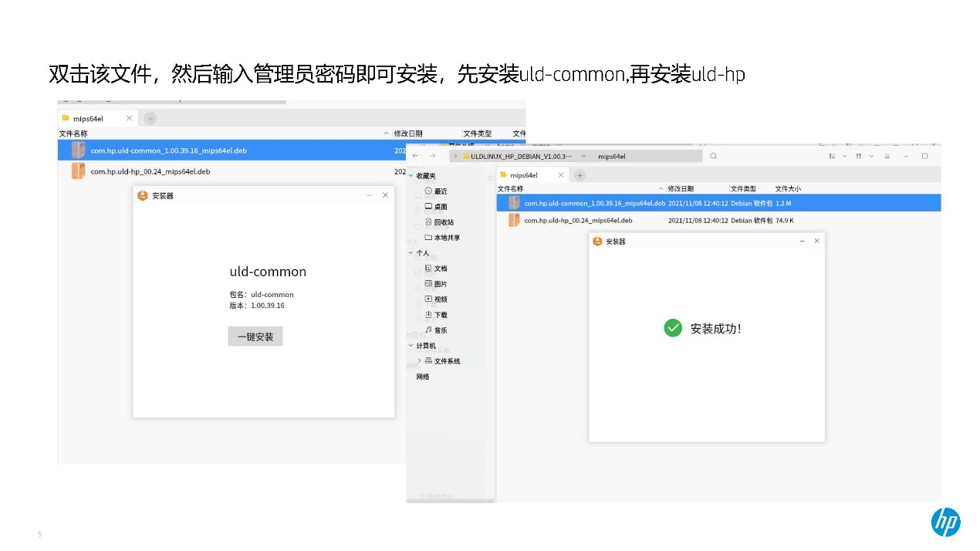Click 网络 in the sidebar
Screen dimensions: 980x551
(423, 377)
